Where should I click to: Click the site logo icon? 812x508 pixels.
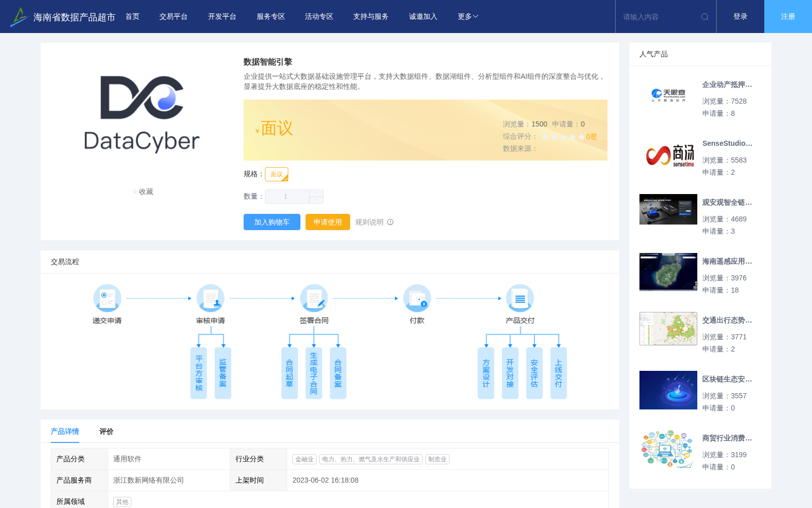click(x=19, y=17)
